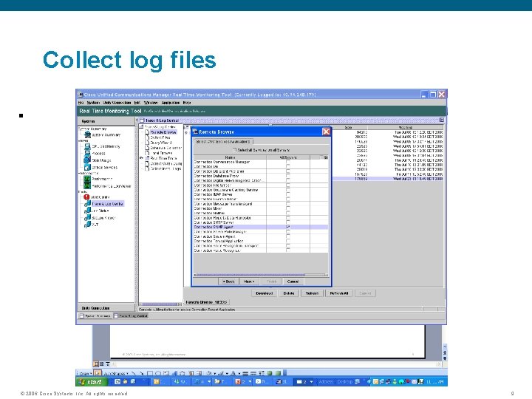Open the Help menu
Viewport: 532px width, 399px height.
click(x=187, y=103)
